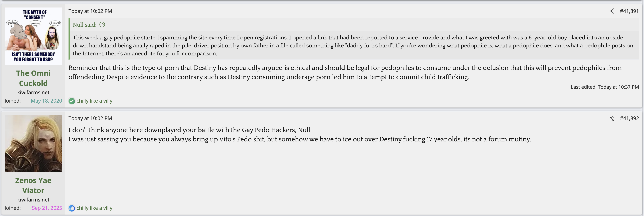Click "Last edited: Today at 10:37 PM" note
Viewport: 644px width, 216px height.
(605, 87)
